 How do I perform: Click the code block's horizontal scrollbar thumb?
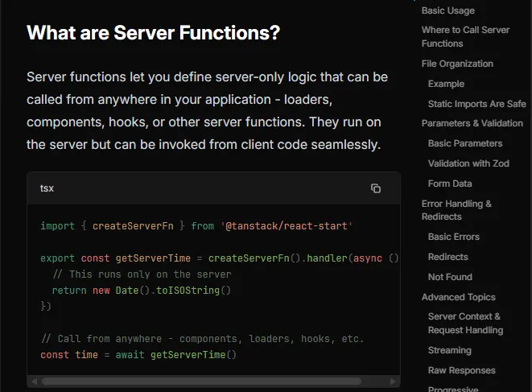click(201, 381)
